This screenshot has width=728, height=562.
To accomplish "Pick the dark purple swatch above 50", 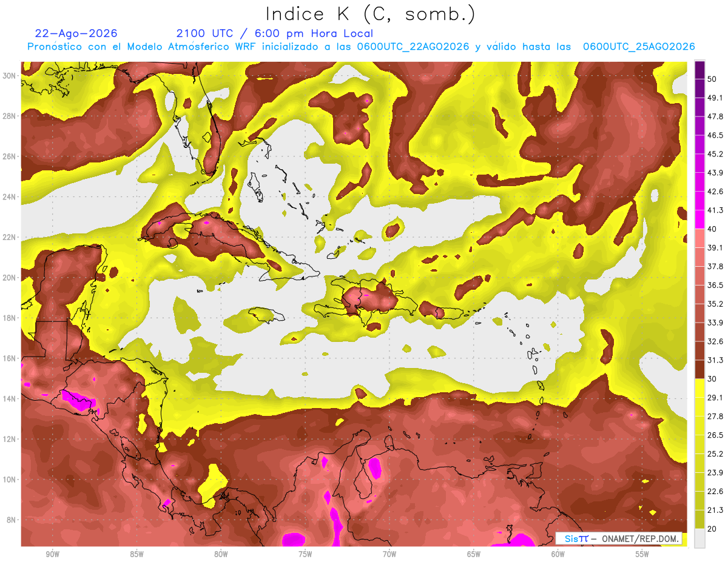I will click(x=699, y=70).
